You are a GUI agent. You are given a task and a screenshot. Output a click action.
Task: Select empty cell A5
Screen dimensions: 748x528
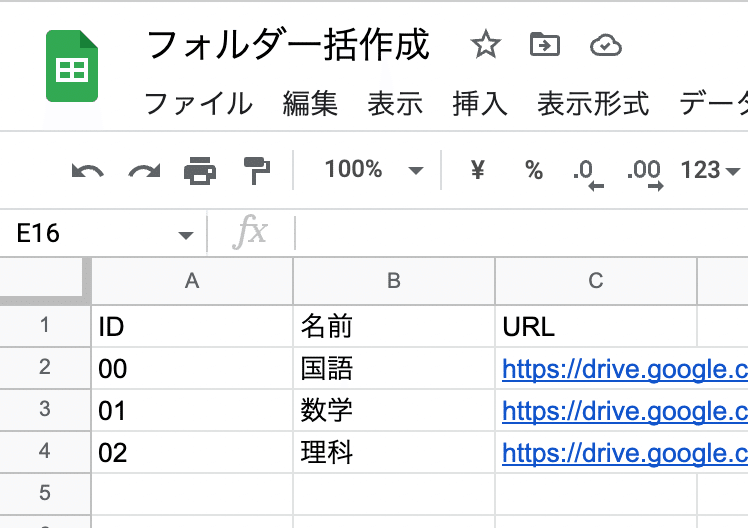coord(192,494)
